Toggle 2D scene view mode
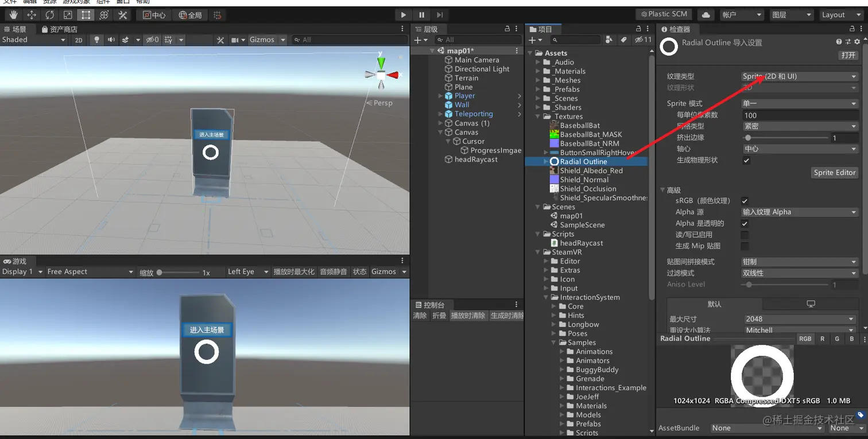Screen dimensions: 868x439 click(x=79, y=40)
